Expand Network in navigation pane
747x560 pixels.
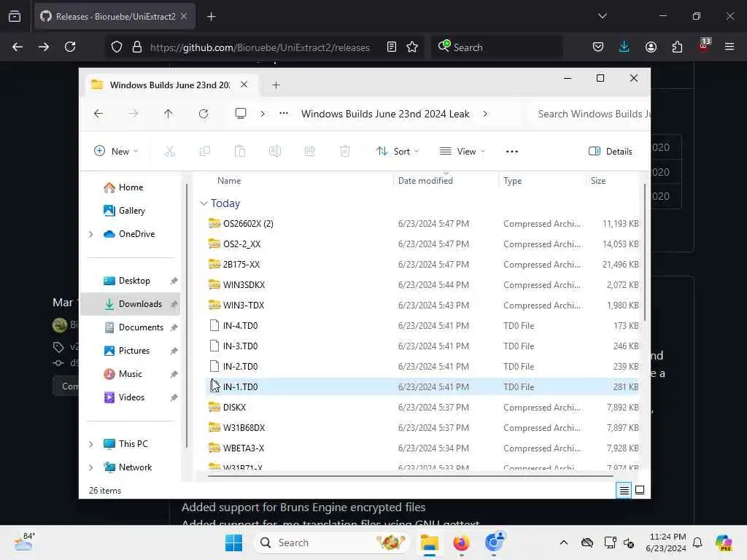click(x=91, y=467)
